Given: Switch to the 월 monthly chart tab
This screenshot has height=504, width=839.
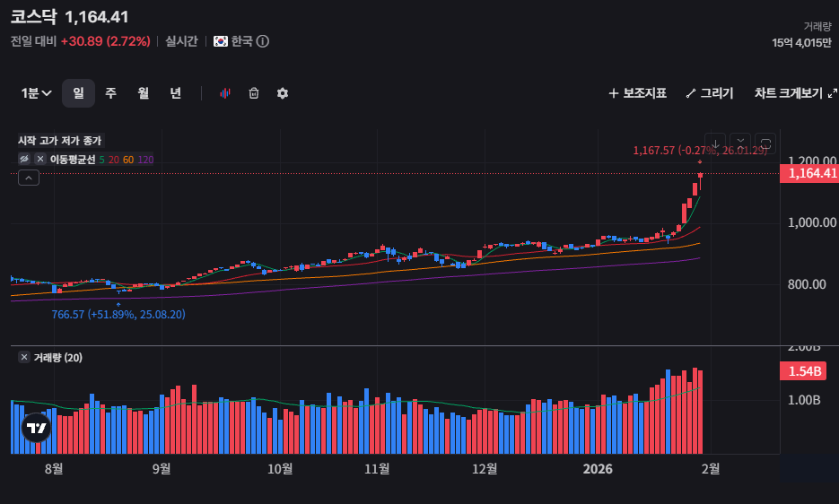Looking at the screenshot, I should point(143,93).
